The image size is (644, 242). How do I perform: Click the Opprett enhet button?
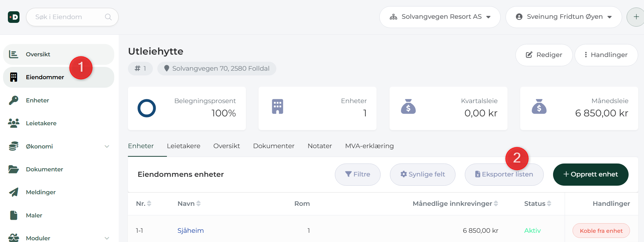coord(591,174)
